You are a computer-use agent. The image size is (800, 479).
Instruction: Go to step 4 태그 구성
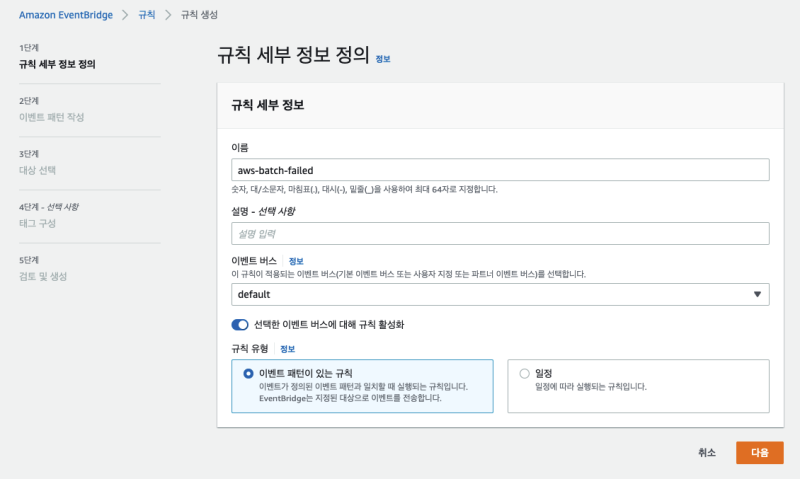(x=38, y=223)
